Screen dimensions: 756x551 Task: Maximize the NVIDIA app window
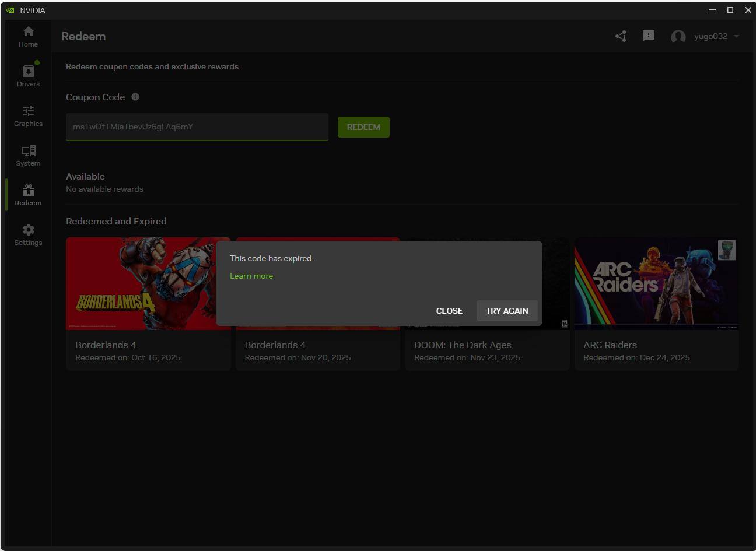730,10
